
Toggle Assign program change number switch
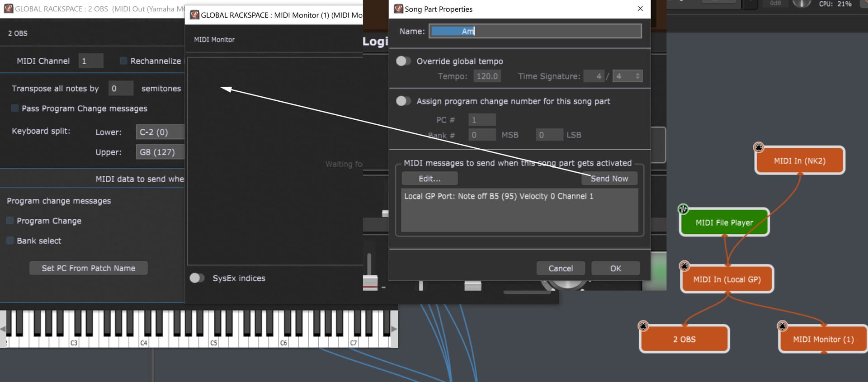click(x=403, y=101)
